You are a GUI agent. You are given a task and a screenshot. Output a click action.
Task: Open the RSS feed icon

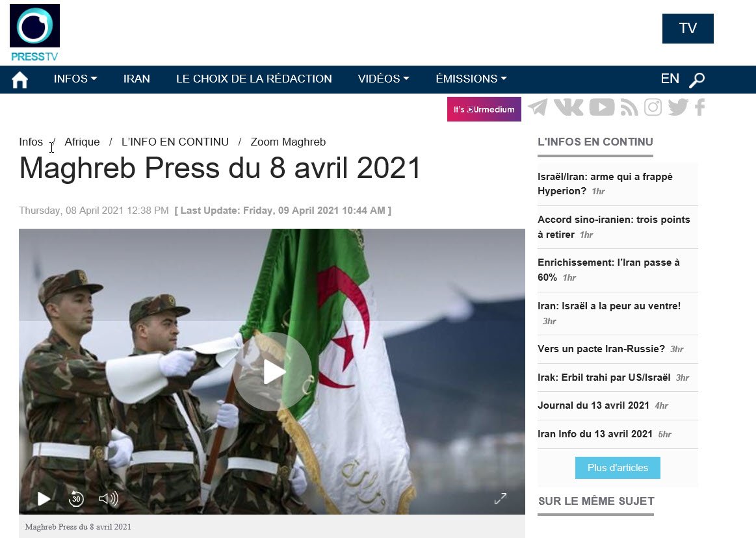coord(629,107)
